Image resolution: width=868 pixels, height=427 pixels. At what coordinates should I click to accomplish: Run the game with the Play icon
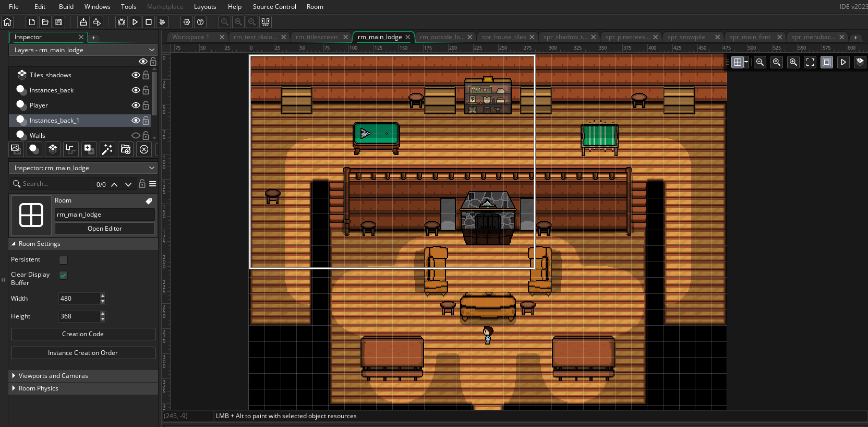(x=135, y=22)
